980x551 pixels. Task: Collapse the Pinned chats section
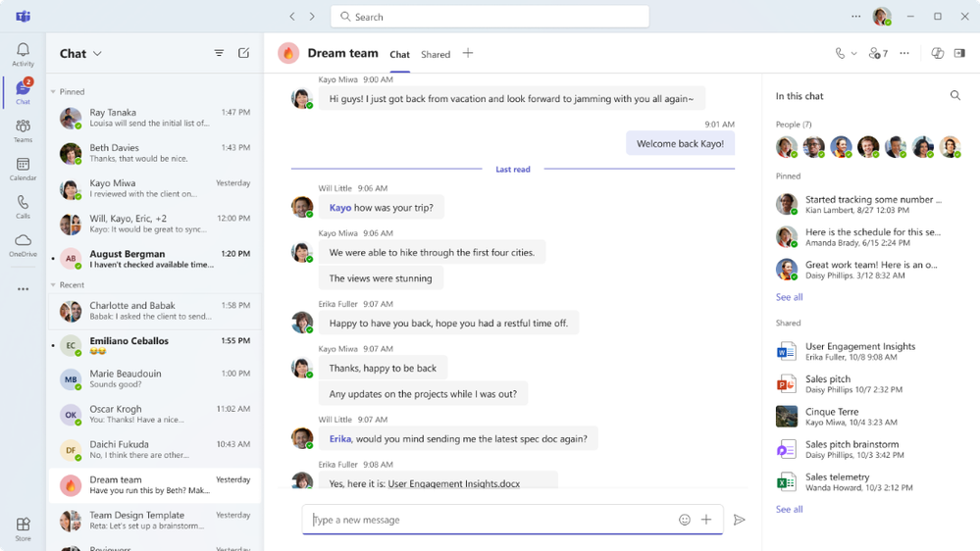[53, 92]
